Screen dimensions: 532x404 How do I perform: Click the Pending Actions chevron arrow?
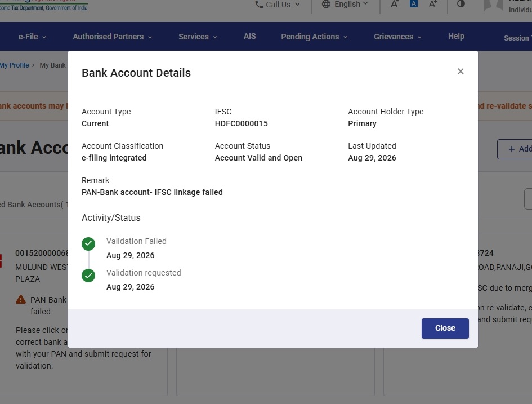[345, 37]
